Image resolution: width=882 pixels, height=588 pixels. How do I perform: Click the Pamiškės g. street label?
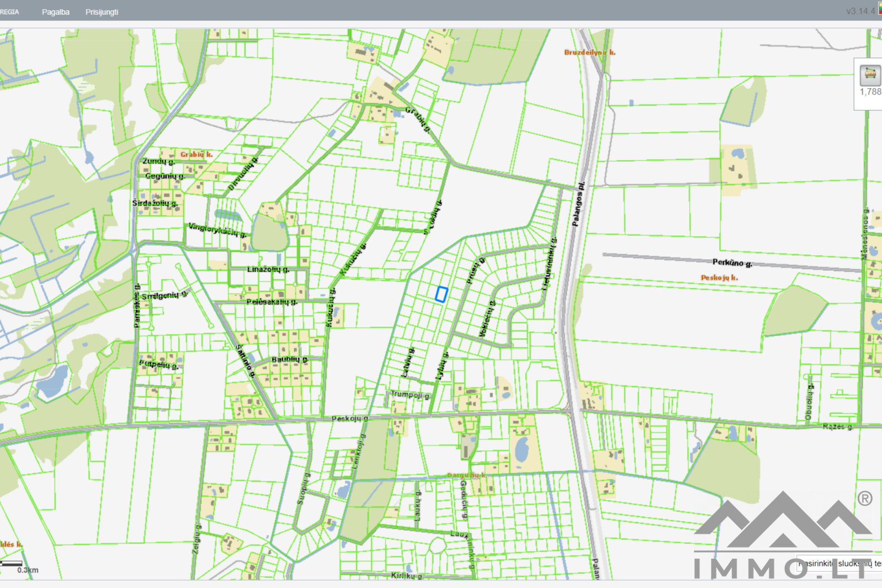(137, 305)
